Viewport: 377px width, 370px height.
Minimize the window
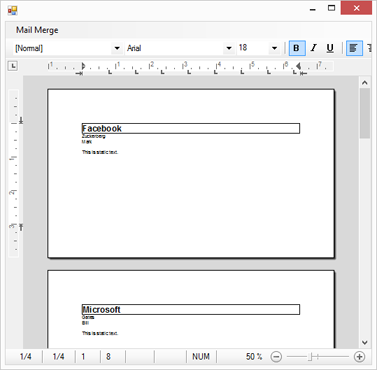[x=313, y=9]
